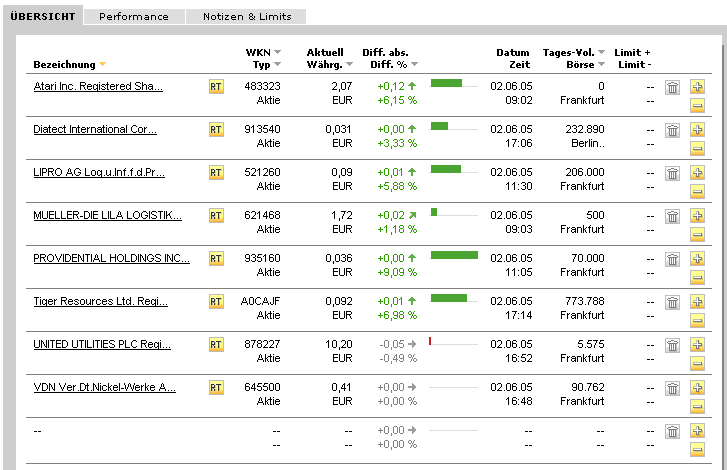The width and height of the screenshot is (727, 470).
Task: Click the plus icon for Diatect International
Action: click(697, 130)
